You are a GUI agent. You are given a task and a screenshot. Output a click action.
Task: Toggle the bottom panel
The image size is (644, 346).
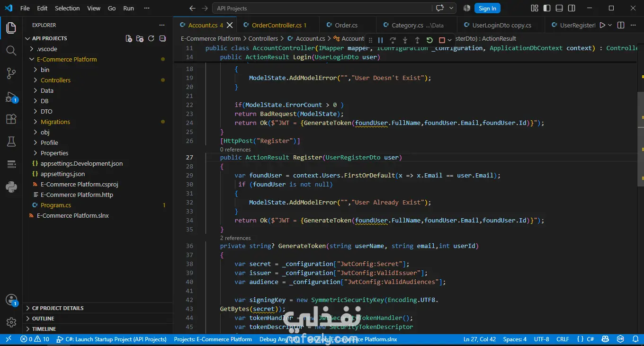point(559,8)
